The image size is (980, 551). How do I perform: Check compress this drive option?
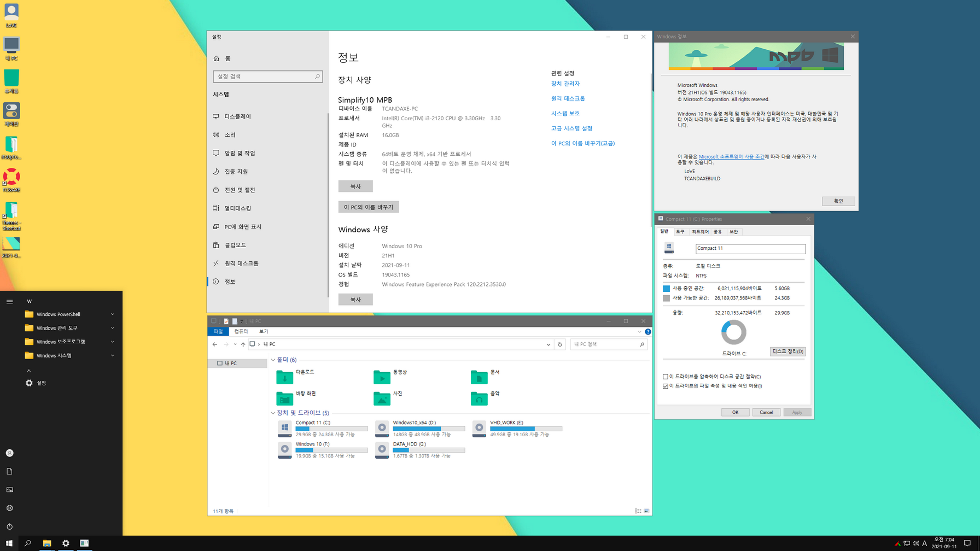point(666,377)
